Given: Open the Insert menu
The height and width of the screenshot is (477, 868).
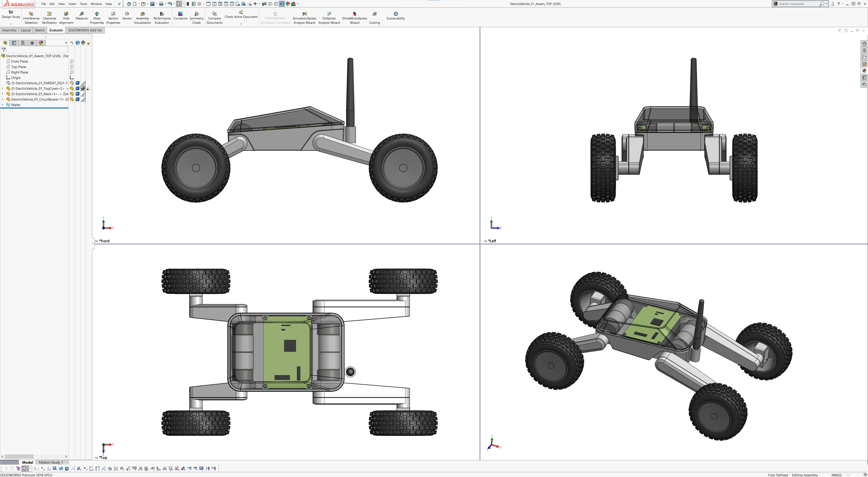Looking at the screenshot, I should coord(72,4).
